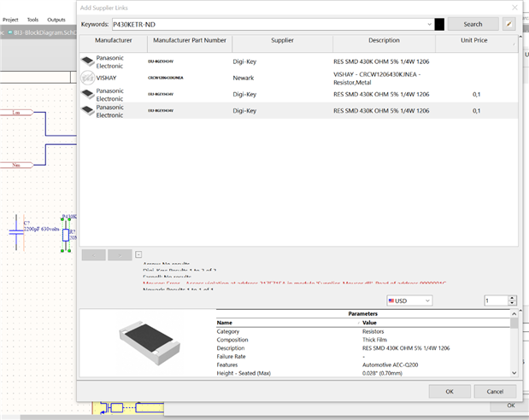This screenshot has height=420, width=529.
Task: Open the Tools menu
Action: (x=32, y=19)
